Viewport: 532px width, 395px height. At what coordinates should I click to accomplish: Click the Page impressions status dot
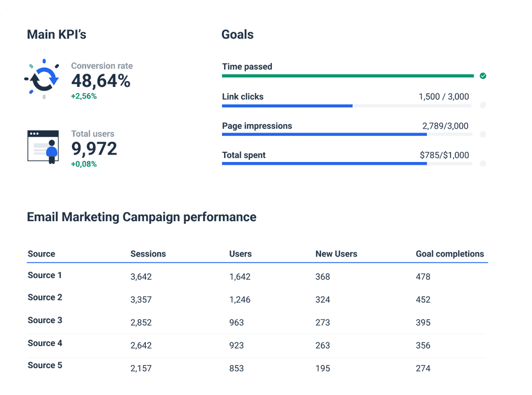point(483,135)
